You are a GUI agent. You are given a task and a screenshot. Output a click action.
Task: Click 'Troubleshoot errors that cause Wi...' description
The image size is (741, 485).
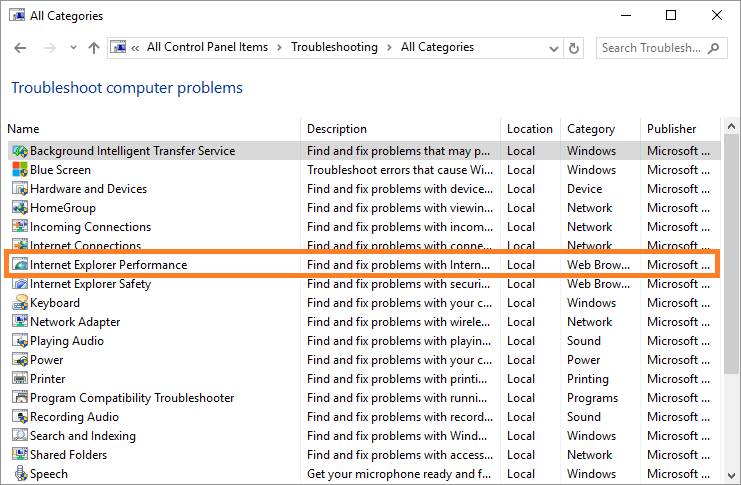(x=400, y=170)
